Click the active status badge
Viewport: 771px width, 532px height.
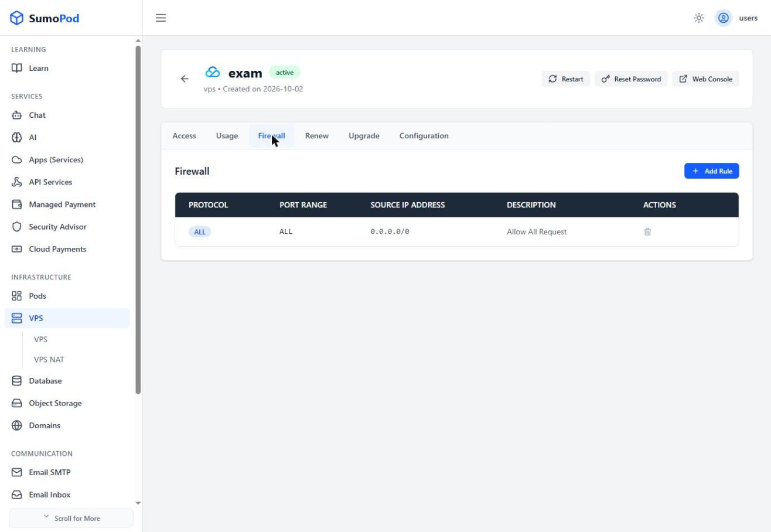[x=285, y=73]
